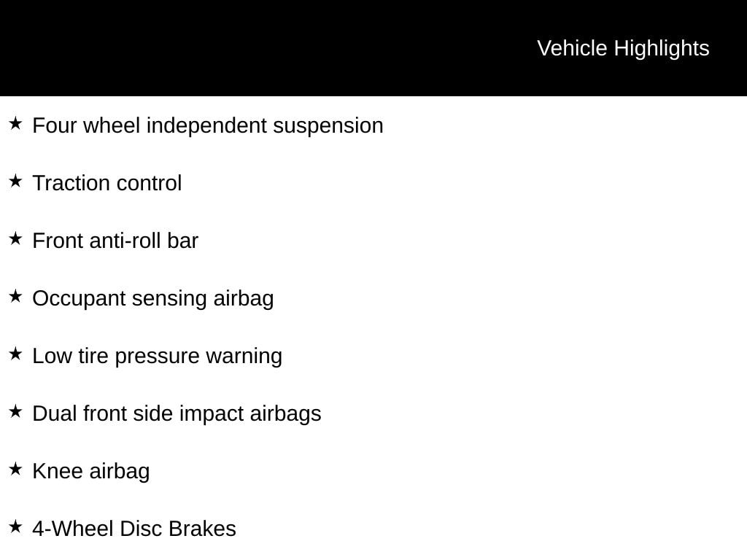The width and height of the screenshot is (747, 560).
Task: Click the word airbags in Dual front item
Action: tap(286, 414)
